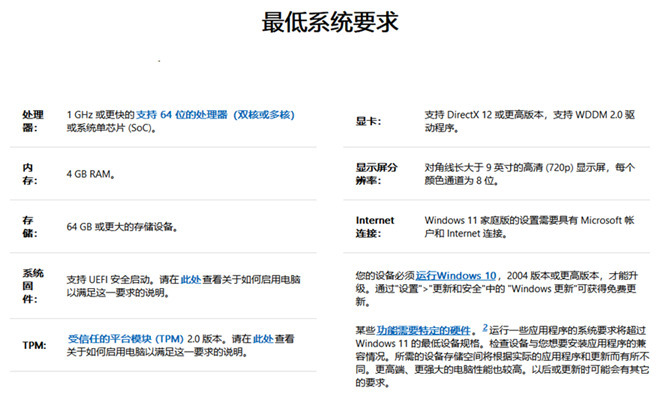Click the footnote 2 superscript reference
This screenshot has height=408, width=666.
pos(485,327)
